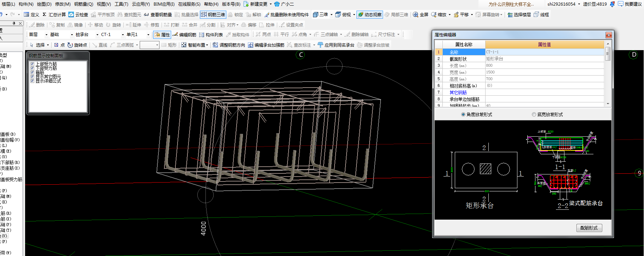Start 云检查 cloud check

[78, 14]
